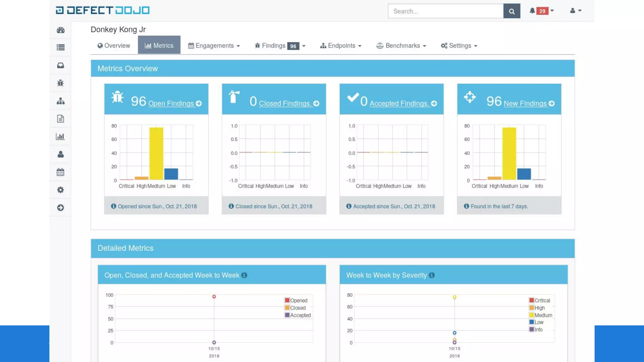Click into the Search input field
This screenshot has height=362, width=644.
446,11
